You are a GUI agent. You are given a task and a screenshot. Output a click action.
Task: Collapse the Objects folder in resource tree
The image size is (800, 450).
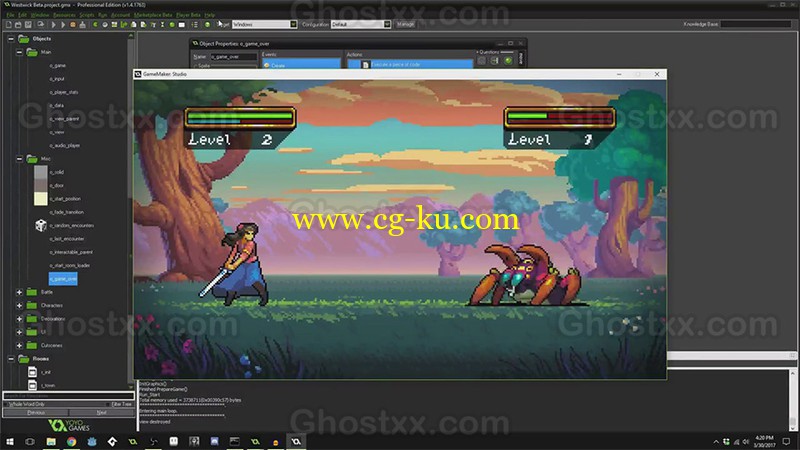[11, 39]
